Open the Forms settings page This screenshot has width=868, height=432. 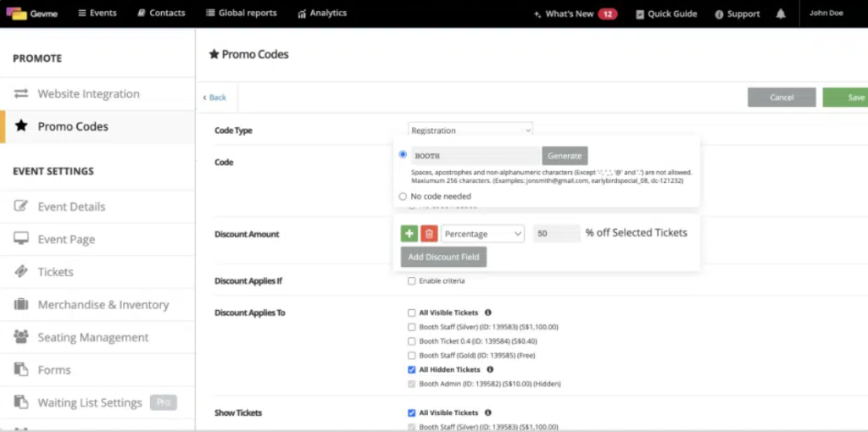point(97,369)
